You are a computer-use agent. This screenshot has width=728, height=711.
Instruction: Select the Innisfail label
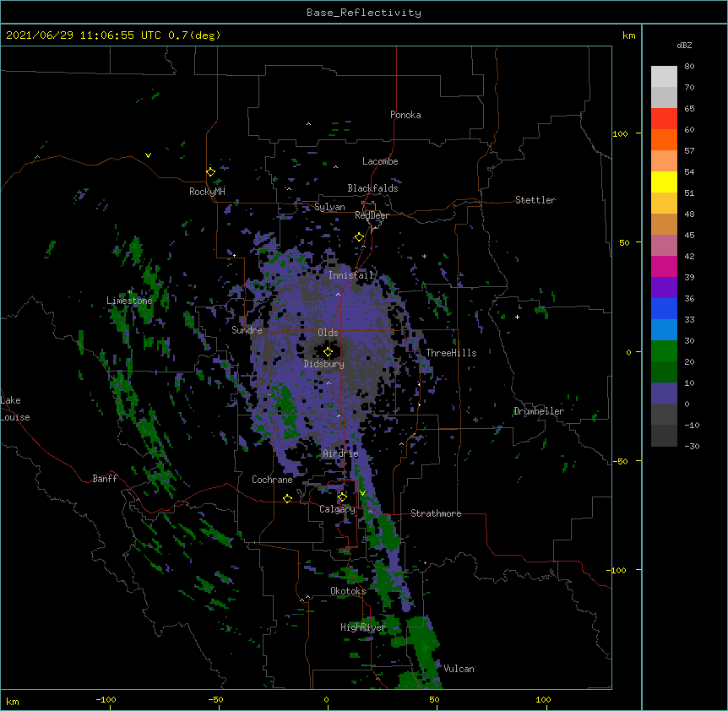[x=351, y=275]
